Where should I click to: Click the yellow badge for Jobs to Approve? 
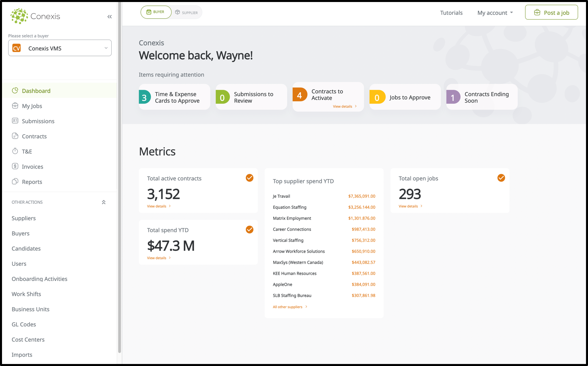(x=377, y=97)
